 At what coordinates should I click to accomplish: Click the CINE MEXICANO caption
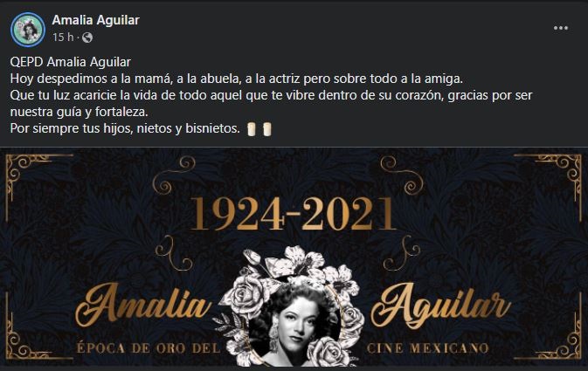(428, 347)
